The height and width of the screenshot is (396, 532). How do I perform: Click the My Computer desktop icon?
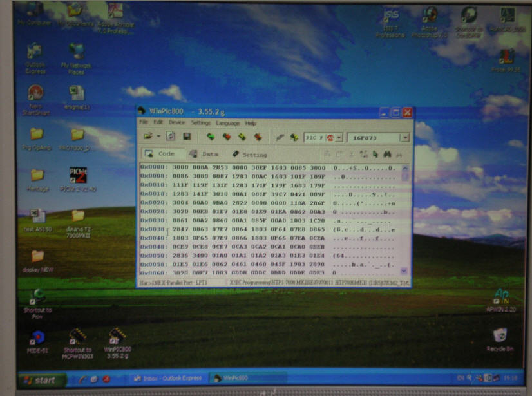click(x=34, y=14)
